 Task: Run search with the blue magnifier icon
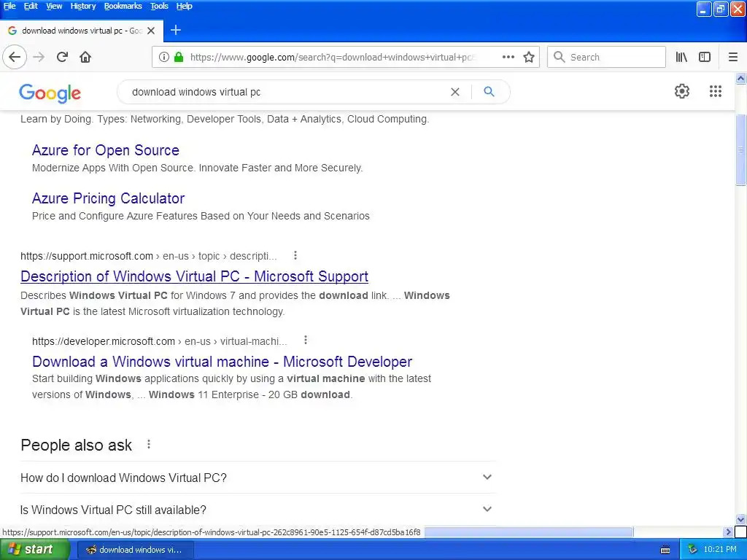489,91
